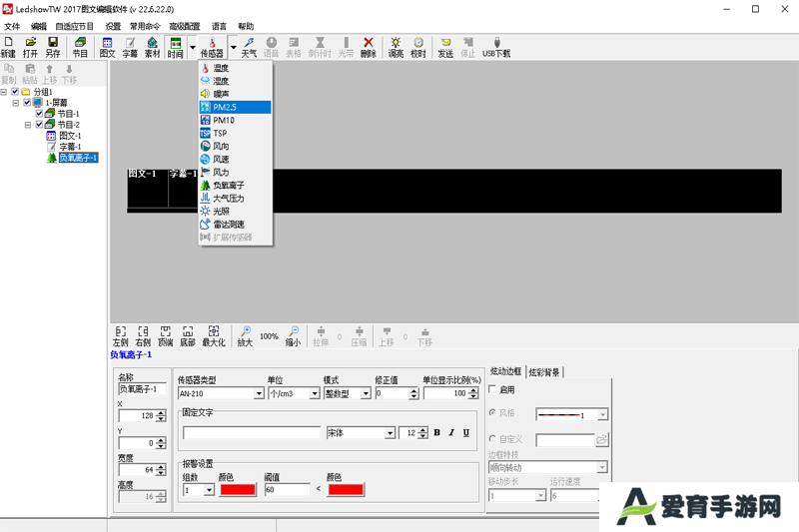Open the dropdown arrow next to 传感器
The image size is (799, 532).
[x=233, y=47]
